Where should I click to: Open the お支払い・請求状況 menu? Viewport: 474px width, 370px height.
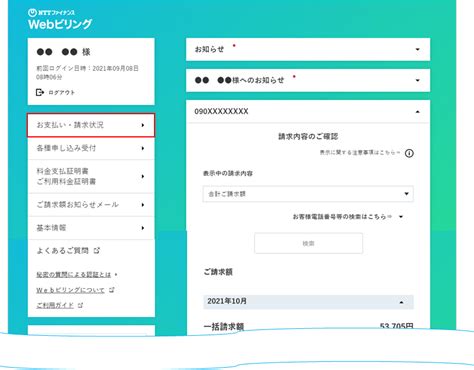pos(91,125)
